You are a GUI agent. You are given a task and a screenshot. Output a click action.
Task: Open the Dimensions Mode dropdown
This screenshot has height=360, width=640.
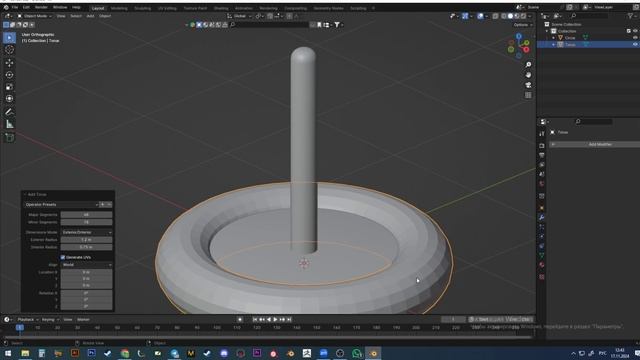(x=87, y=232)
